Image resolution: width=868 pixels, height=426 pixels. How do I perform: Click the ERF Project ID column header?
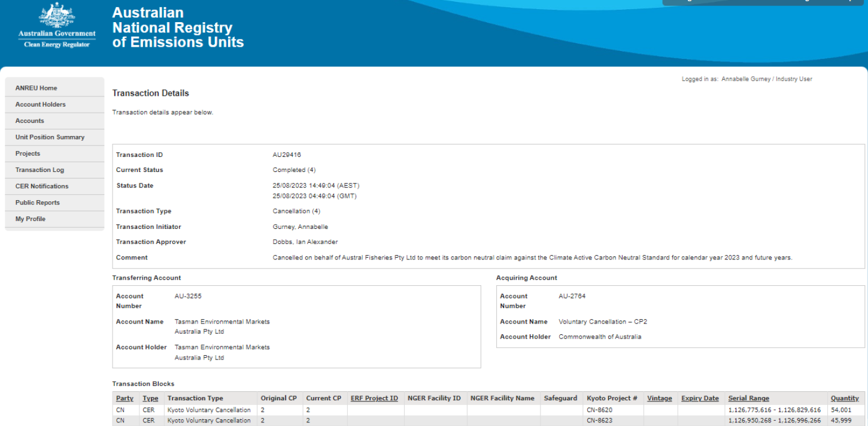click(374, 398)
